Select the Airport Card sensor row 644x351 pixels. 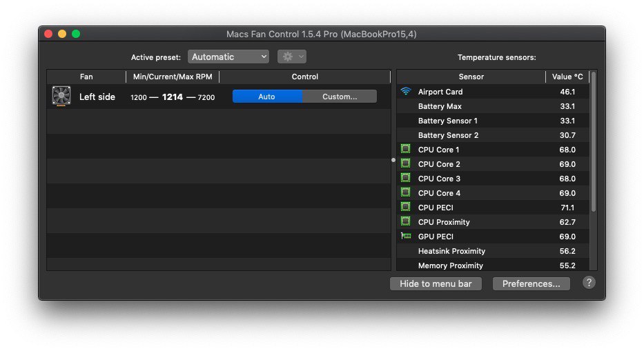point(493,92)
